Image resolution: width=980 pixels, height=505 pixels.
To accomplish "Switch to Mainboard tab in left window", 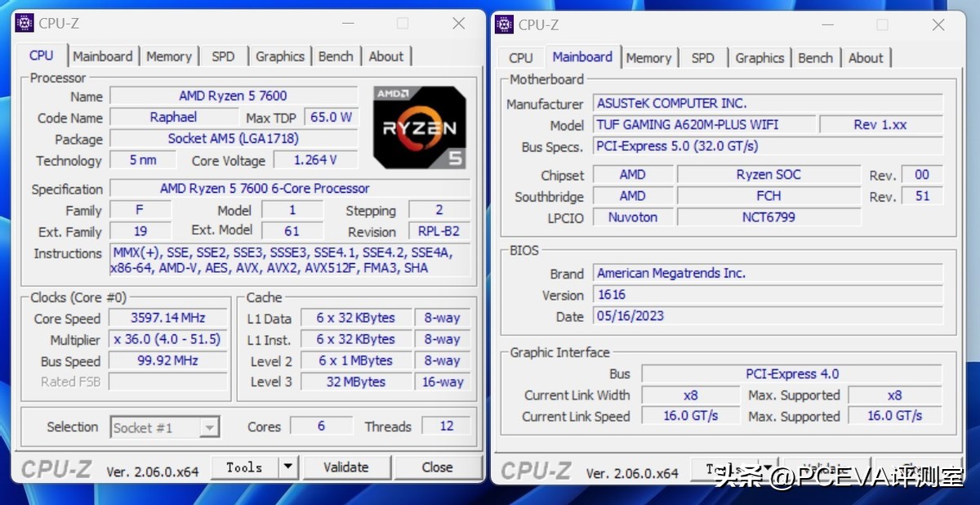I will coord(102,56).
